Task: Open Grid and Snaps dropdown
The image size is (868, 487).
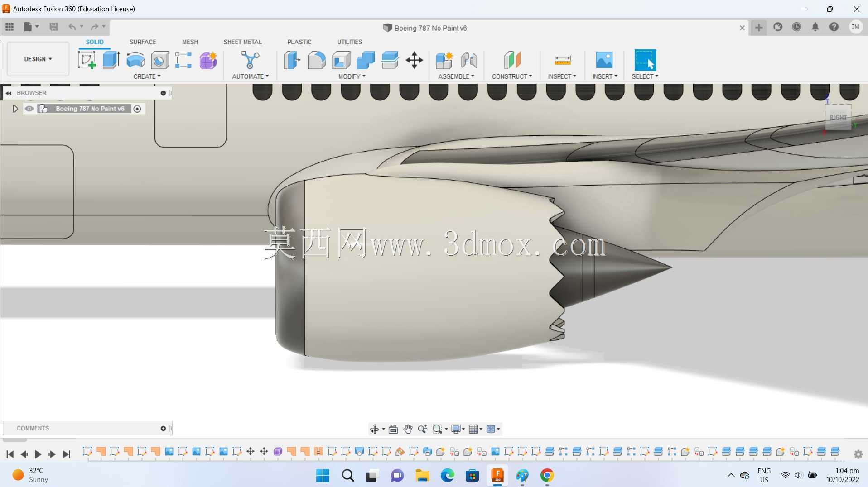Action: (475, 429)
